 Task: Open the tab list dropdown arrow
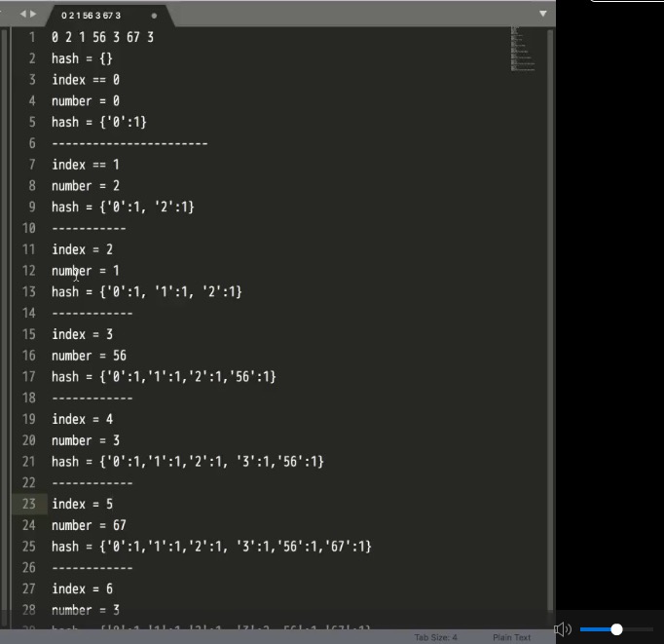(543, 14)
